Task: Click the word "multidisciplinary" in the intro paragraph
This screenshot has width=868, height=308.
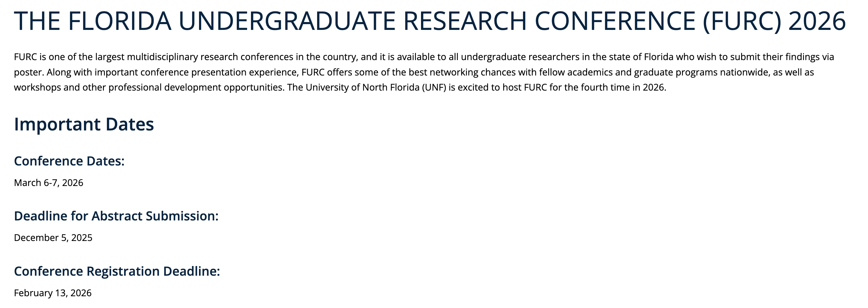Action: (162, 57)
